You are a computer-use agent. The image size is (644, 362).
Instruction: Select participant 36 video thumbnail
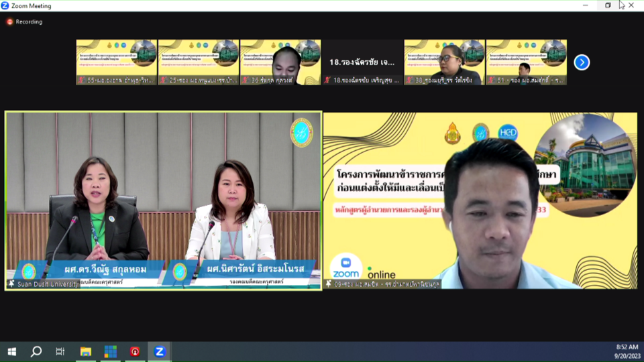click(x=280, y=62)
